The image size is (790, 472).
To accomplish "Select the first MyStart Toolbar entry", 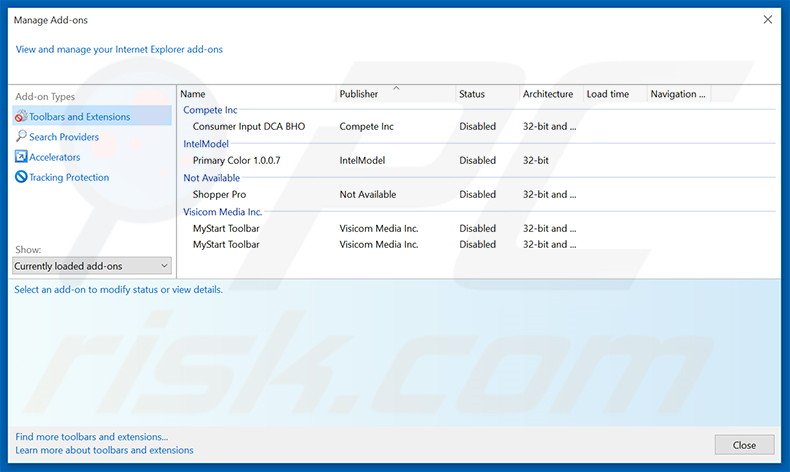I will tap(226, 228).
